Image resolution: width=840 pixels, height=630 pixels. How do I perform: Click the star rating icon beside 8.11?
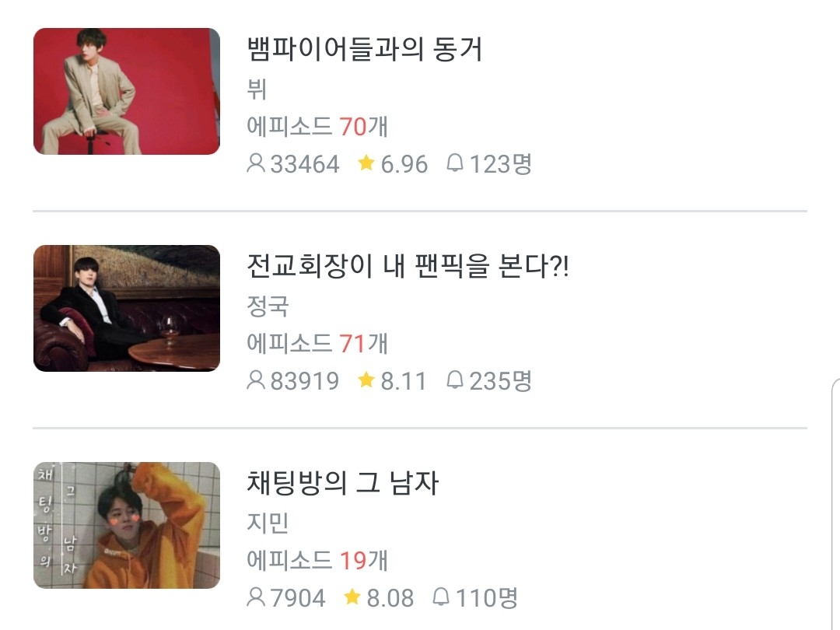(366, 380)
